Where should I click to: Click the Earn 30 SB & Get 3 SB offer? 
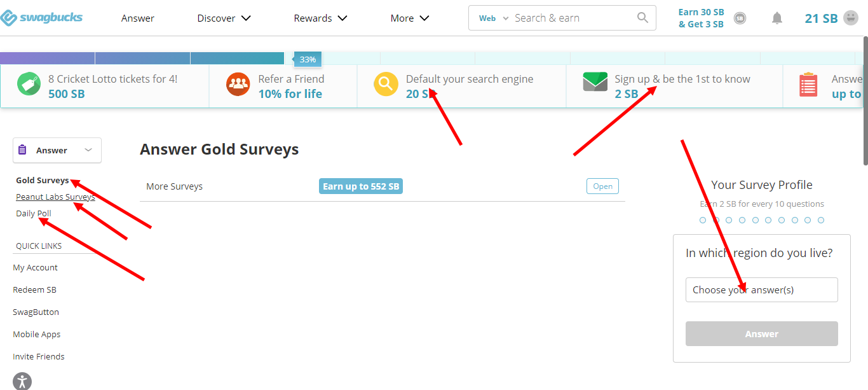point(701,18)
